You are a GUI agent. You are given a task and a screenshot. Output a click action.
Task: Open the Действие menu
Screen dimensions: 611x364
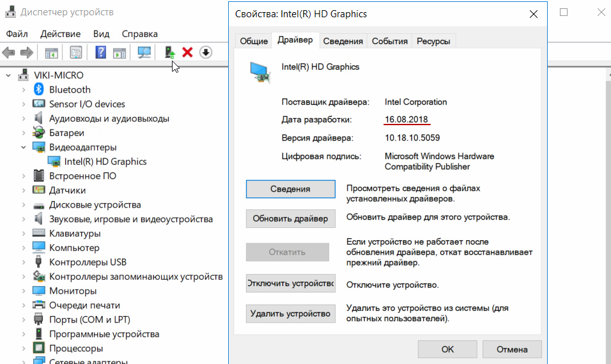coord(61,34)
